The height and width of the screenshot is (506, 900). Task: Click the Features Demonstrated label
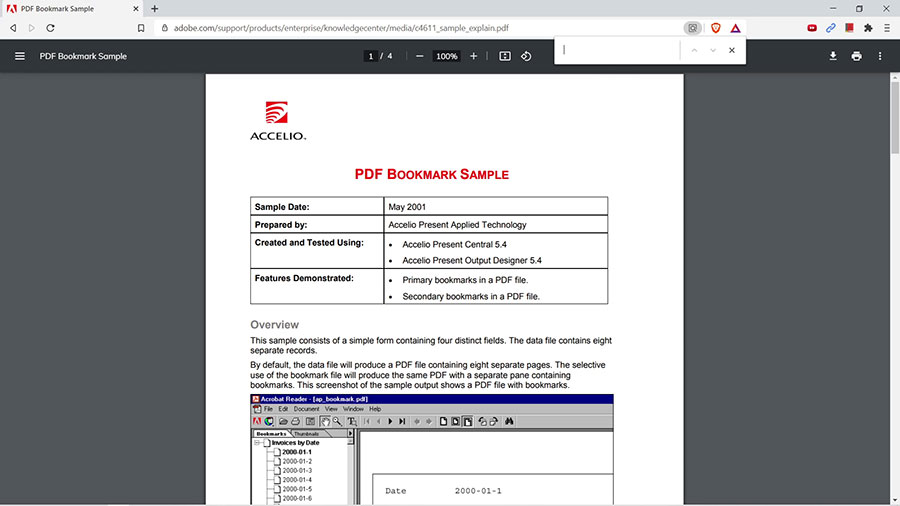click(x=304, y=278)
